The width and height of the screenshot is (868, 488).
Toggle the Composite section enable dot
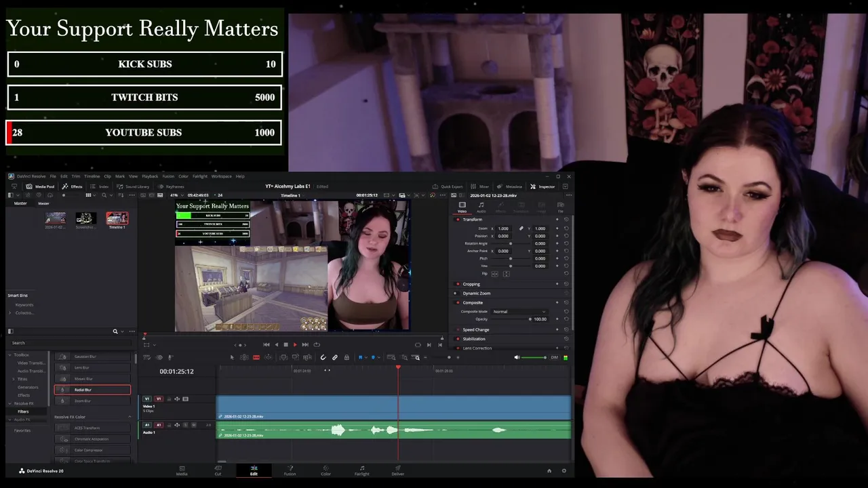pos(458,302)
